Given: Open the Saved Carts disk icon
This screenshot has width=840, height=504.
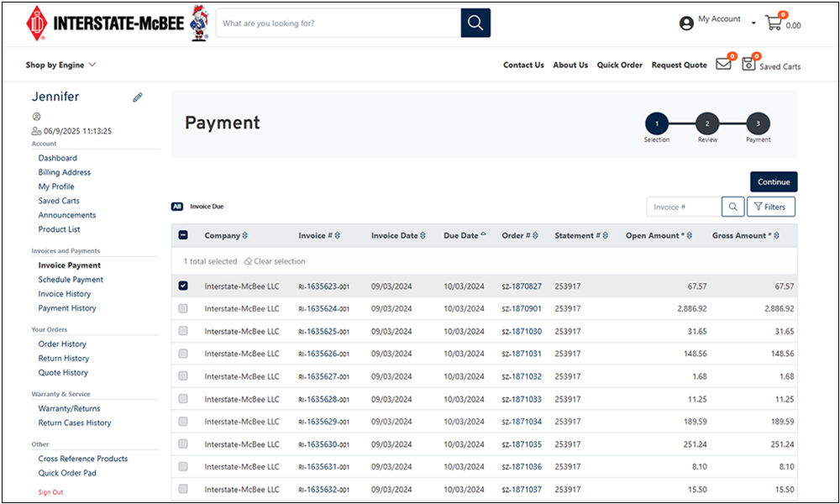Looking at the screenshot, I should [x=748, y=65].
